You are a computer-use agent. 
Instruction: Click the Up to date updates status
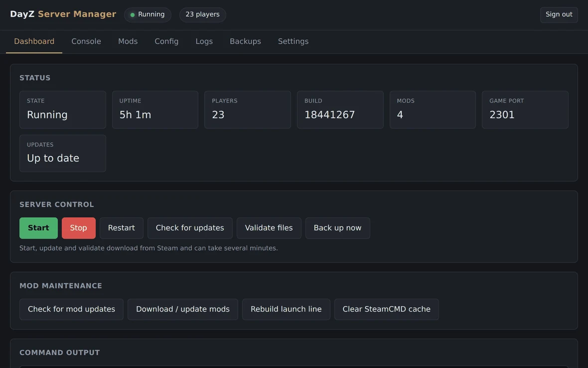pos(53,158)
